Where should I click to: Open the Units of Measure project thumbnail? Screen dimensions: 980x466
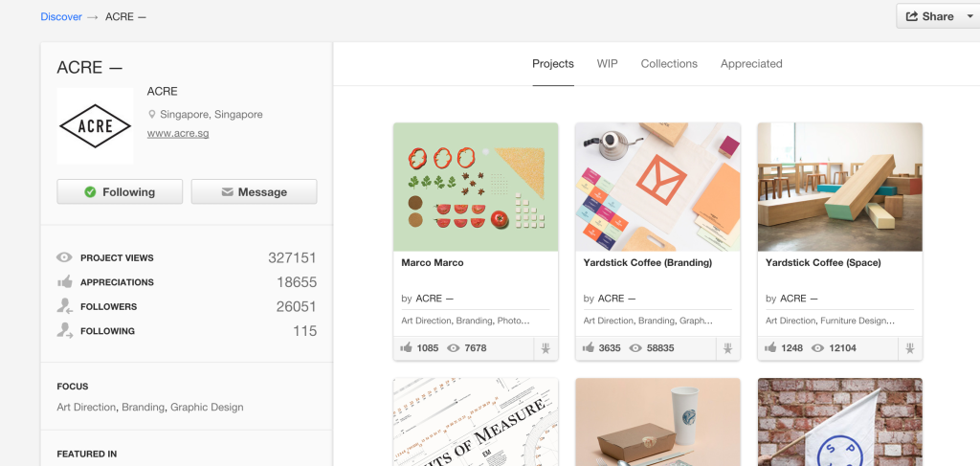[476, 422]
